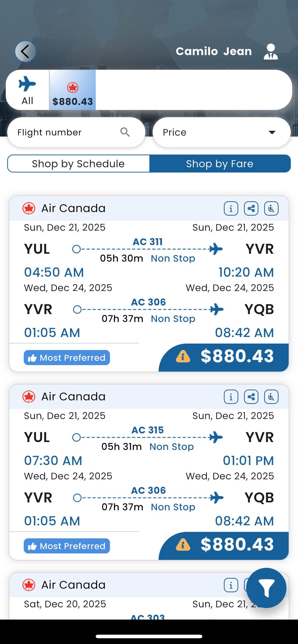
Task: Open info for the third Air Canada card
Action: pyautogui.click(x=231, y=585)
